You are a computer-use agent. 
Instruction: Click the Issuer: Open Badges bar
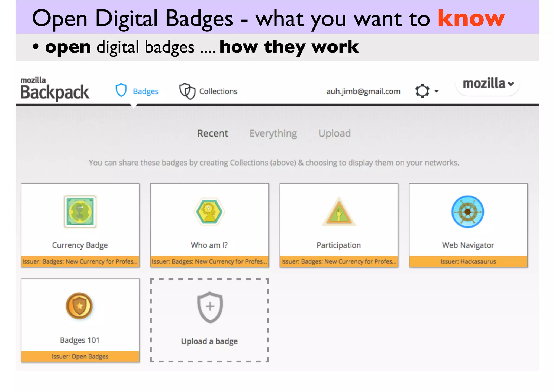tap(80, 356)
